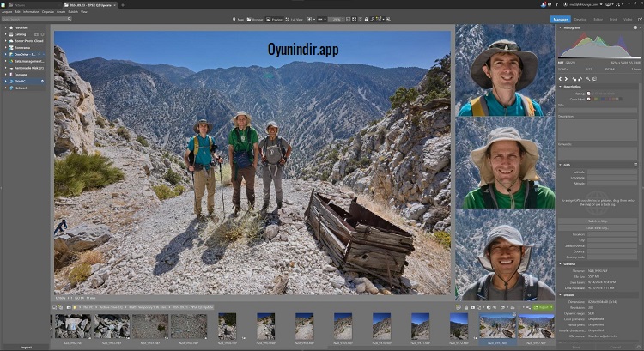The image size is (644, 351).
Task: Click the Latitude input field
Action: (612, 172)
